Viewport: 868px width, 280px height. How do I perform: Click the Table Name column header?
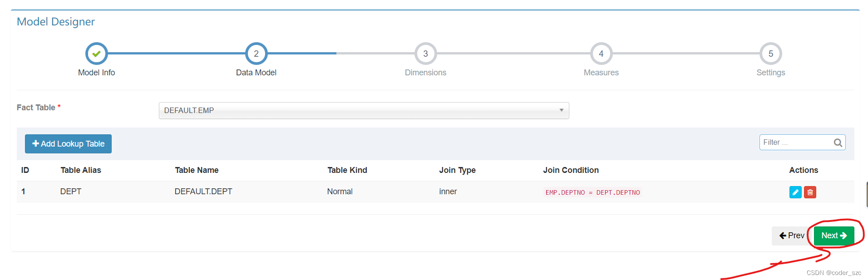197,170
